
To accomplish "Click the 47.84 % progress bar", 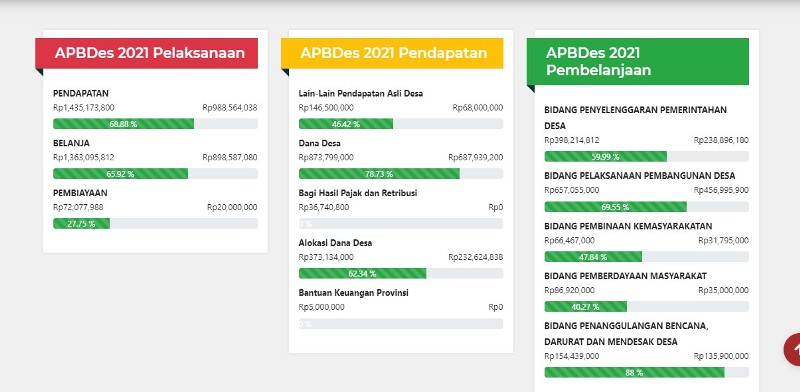I will (646, 257).
